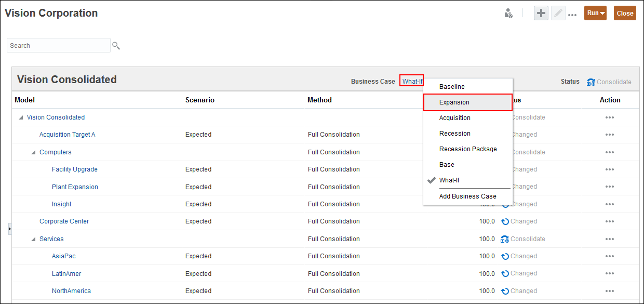
Task: Select Expansion from the business case list
Action: coord(454,102)
